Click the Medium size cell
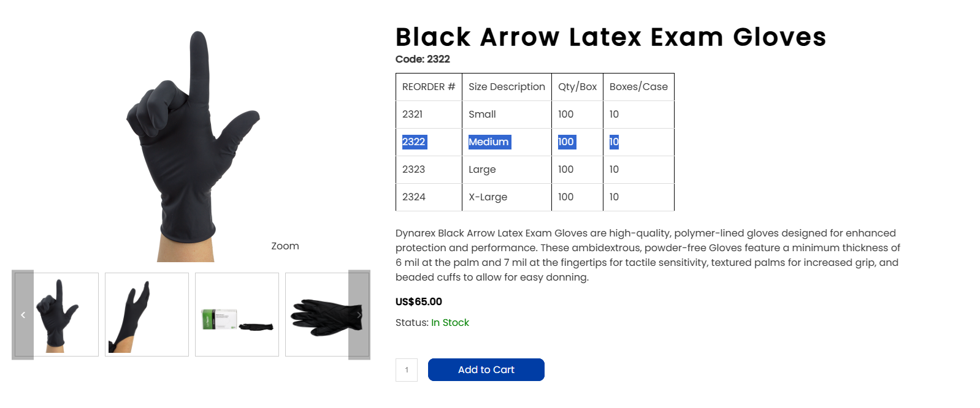The height and width of the screenshot is (408, 980). coord(489,142)
